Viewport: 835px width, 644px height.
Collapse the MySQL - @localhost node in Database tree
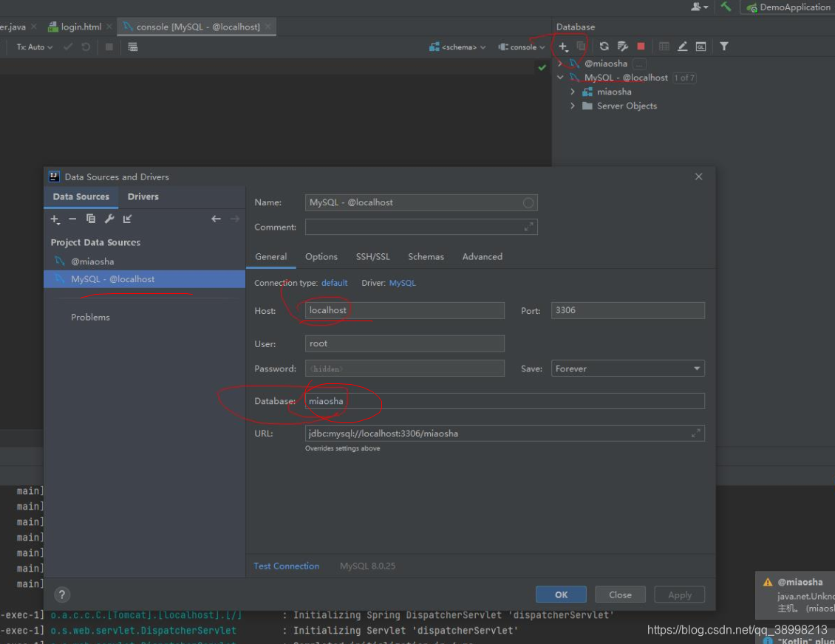pyautogui.click(x=560, y=78)
